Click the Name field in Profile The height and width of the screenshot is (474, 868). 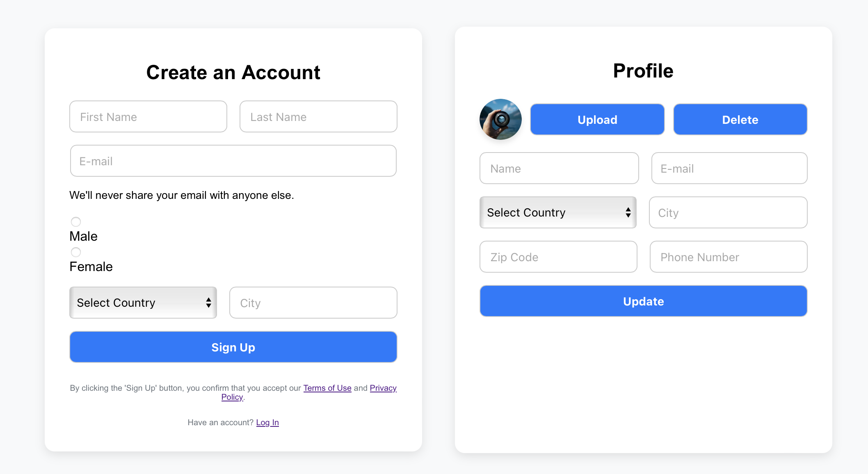[x=559, y=168]
